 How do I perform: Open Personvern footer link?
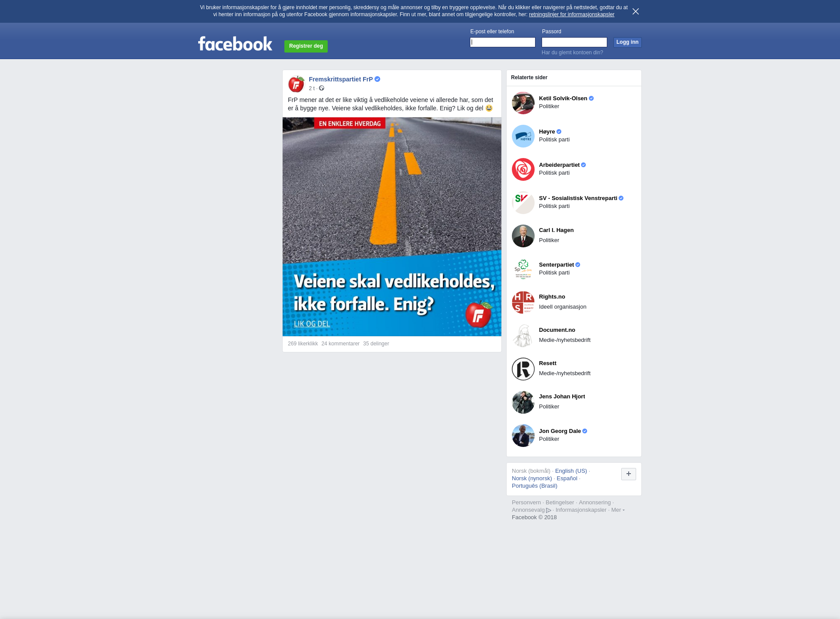pos(526,503)
